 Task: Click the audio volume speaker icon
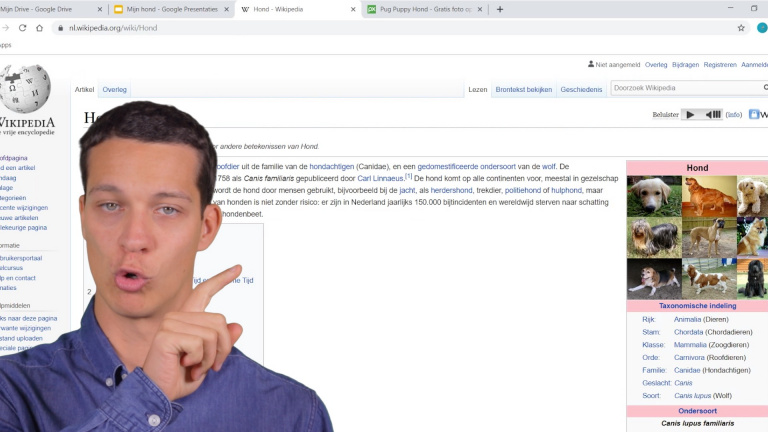[x=712, y=115]
